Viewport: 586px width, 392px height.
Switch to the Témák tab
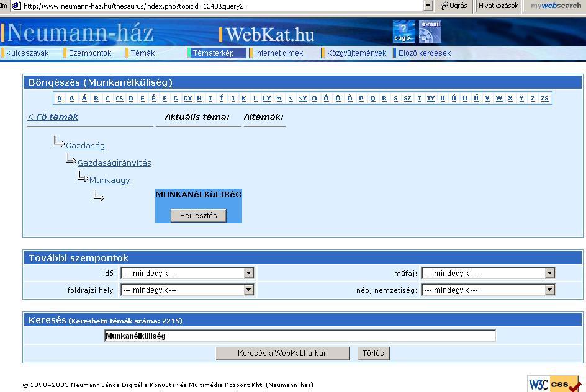[x=143, y=53]
